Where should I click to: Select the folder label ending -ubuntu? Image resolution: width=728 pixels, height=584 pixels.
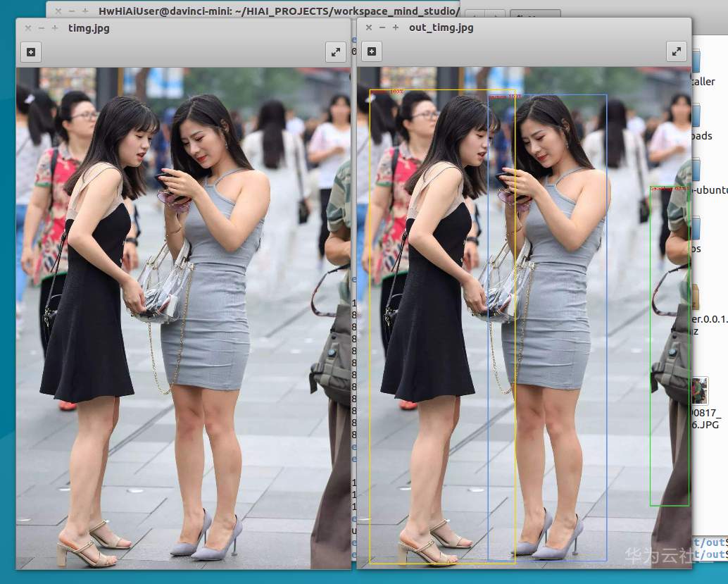tap(710, 190)
